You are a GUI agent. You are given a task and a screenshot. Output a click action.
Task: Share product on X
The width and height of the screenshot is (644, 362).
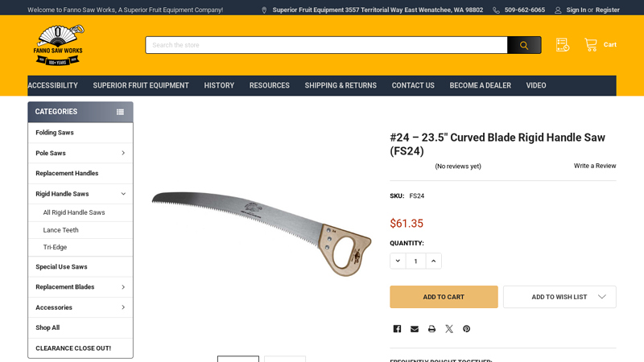449,329
